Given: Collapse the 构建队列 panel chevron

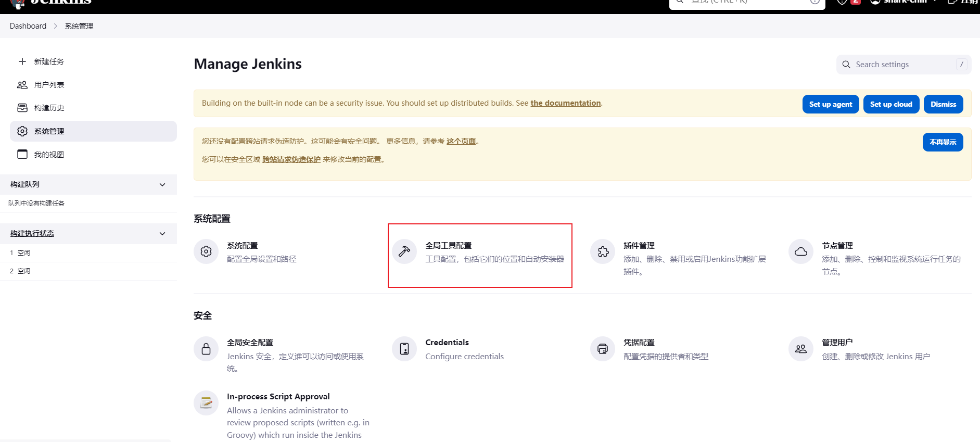Looking at the screenshot, I should pos(162,185).
